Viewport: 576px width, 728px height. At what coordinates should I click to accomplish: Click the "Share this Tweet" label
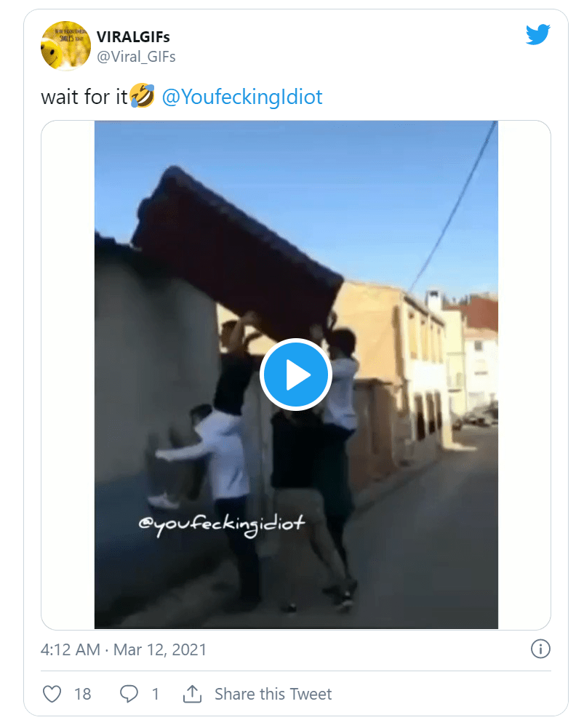coord(273,694)
